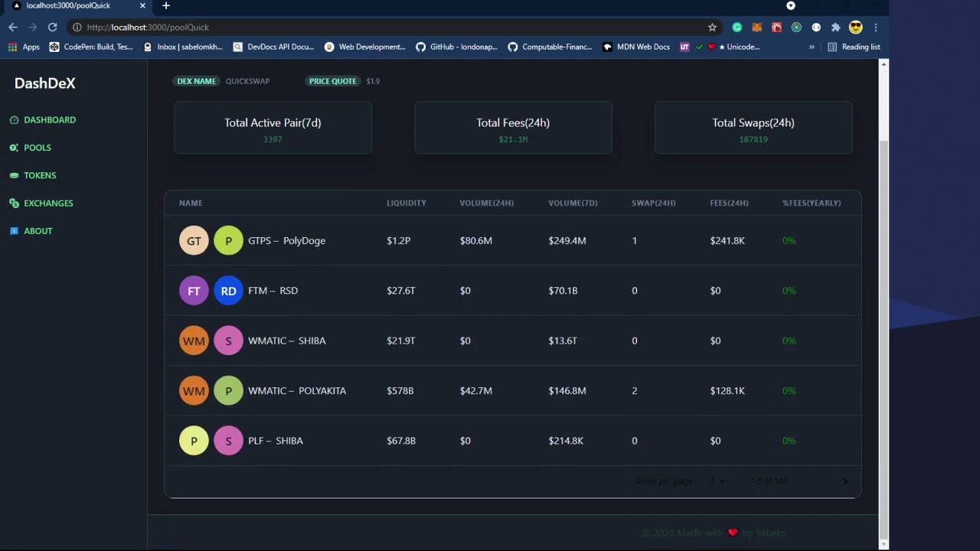Click the $1.2P liquidity value
Image resolution: width=980 pixels, height=551 pixels.
[398, 240]
